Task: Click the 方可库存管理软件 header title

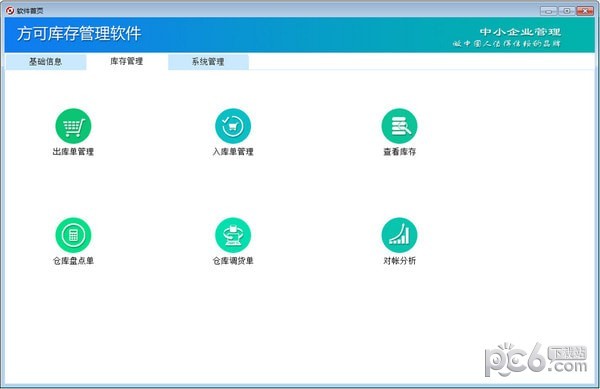Action: (79, 34)
